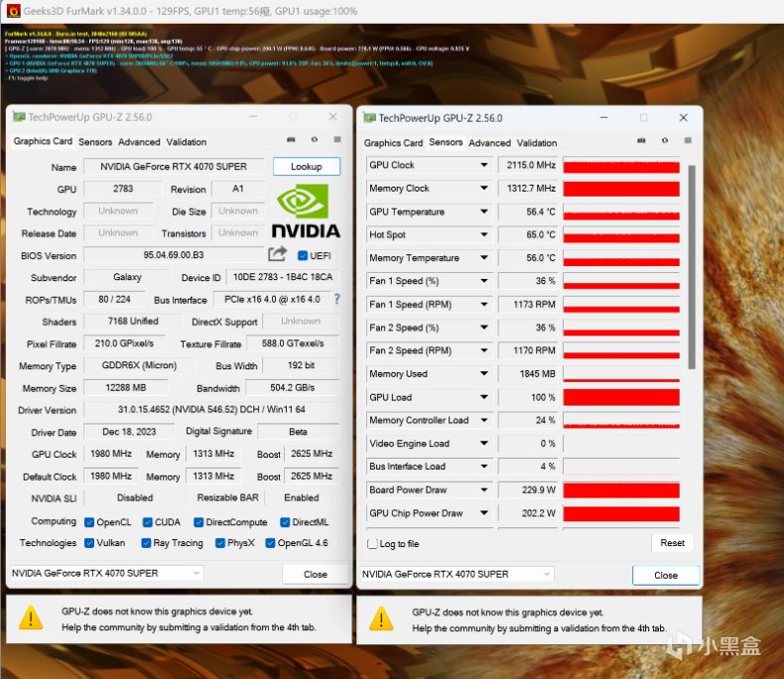The image size is (784, 679).
Task: Click the GPU Load red sensor graph
Action: [621, 397]
